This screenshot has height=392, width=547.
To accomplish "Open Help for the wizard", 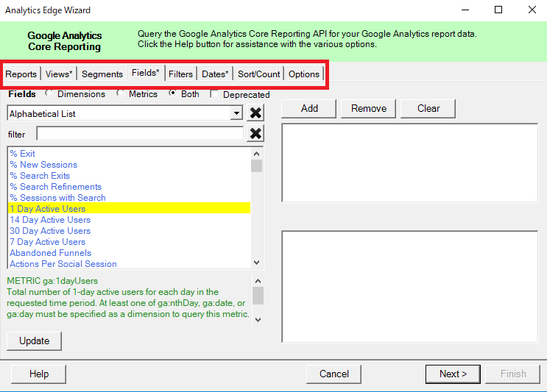I will point(39,374).
